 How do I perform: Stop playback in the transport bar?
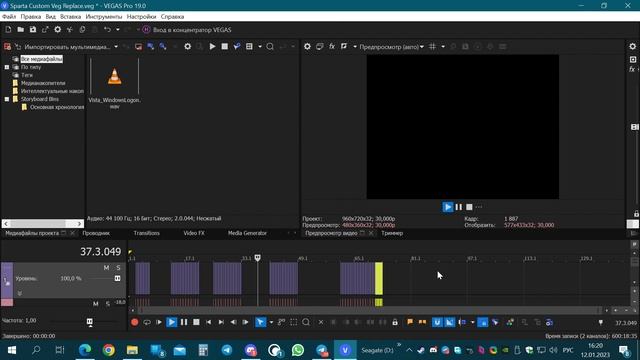(x=196, y=322)
